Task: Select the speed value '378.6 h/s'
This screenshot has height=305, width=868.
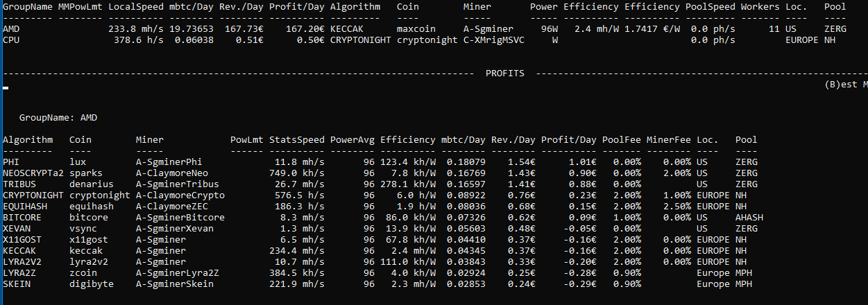Action: (139, 40)
